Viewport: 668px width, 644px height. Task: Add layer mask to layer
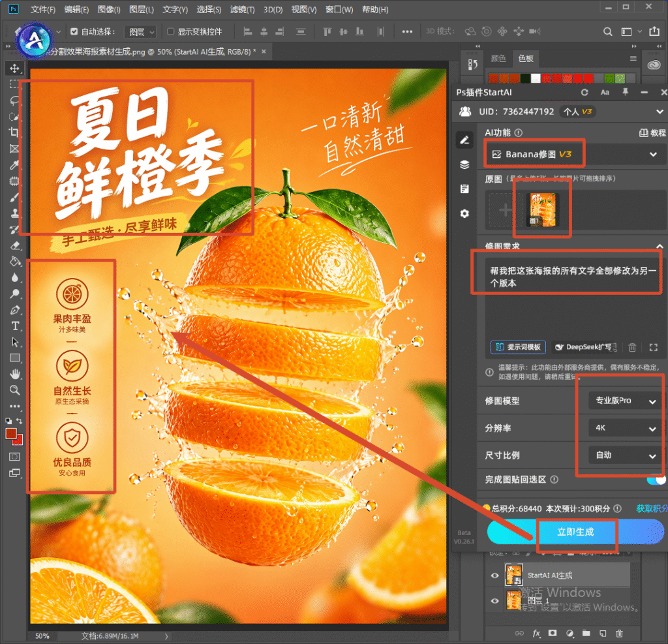(x=553, y=633)
